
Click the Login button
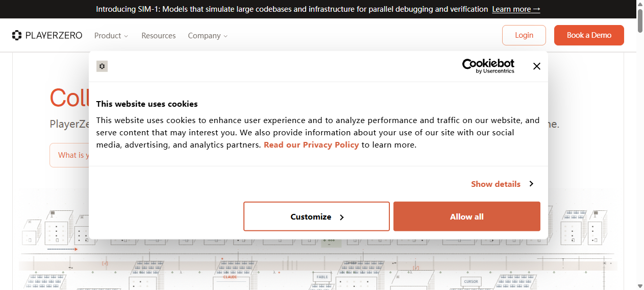tap(524, 35)
